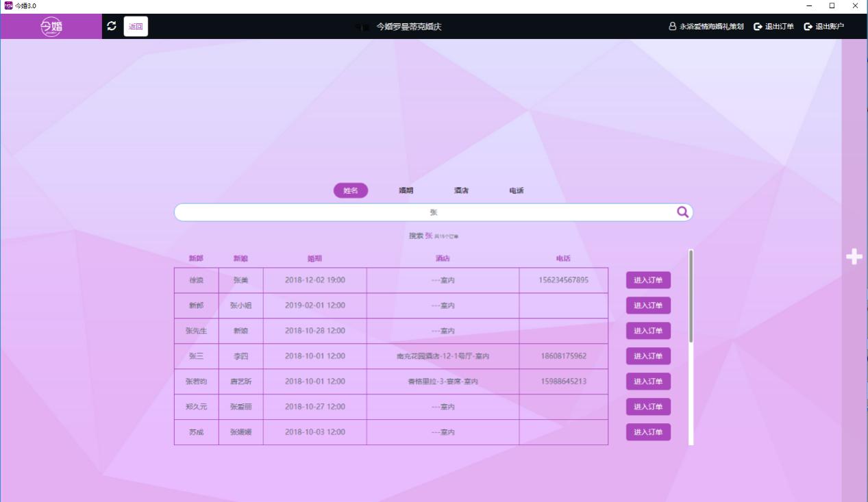This screenshot has width=868, height=502.
Task: Open 永浴爱情海婚礼策划 account menu
Action: click(710, 27)
